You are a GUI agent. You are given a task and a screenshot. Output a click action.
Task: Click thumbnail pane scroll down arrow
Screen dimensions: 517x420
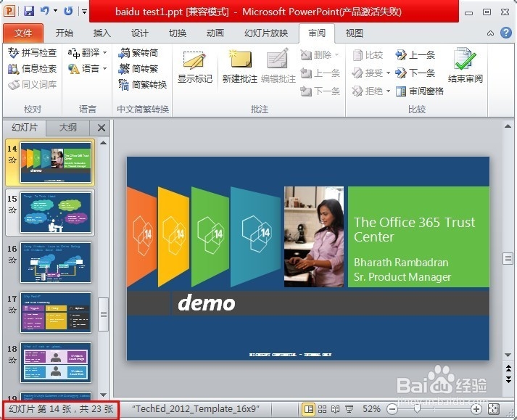pyautogui.click(x=103, y=395)
